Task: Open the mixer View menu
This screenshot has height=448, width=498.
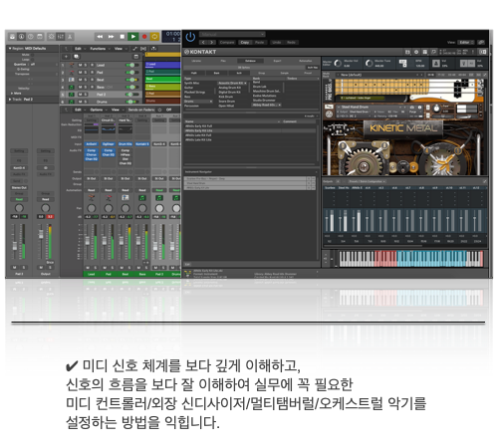Action: click(117, 110)
